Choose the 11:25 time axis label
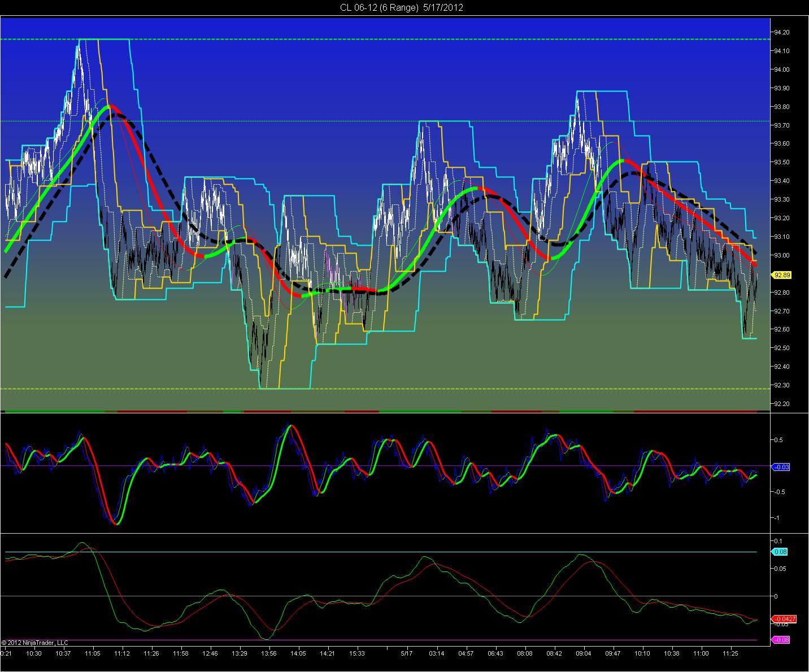Screen dimensions: 809x672 click(730, 653)
